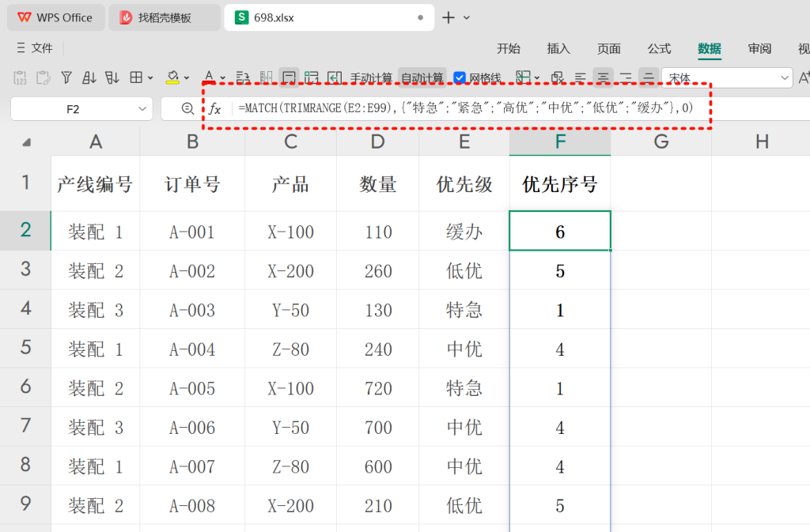This screenshot has height=532, width=810.
Task: Click the plus new tab button
Action: (x=449, y=17)
